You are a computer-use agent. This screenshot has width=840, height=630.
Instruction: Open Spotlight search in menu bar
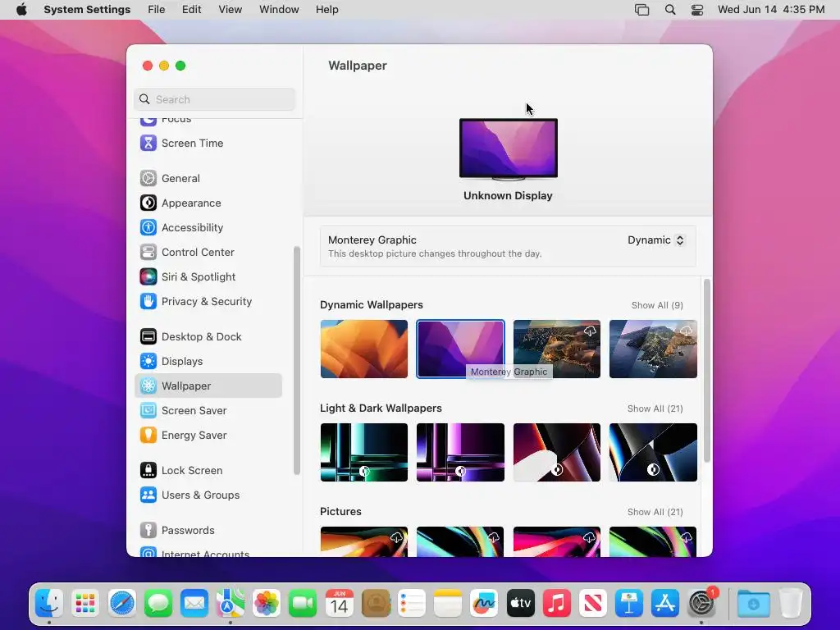tap(670, 10)
